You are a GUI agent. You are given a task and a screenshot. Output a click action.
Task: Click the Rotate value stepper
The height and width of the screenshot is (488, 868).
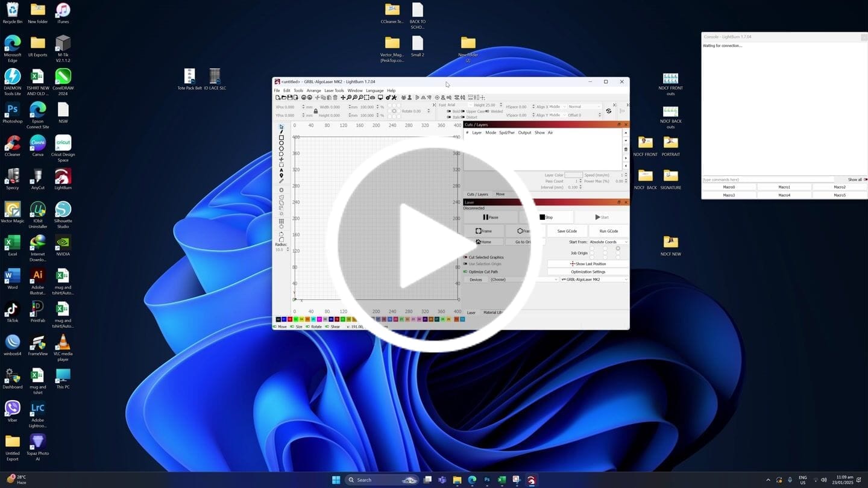tap(429, 111)
